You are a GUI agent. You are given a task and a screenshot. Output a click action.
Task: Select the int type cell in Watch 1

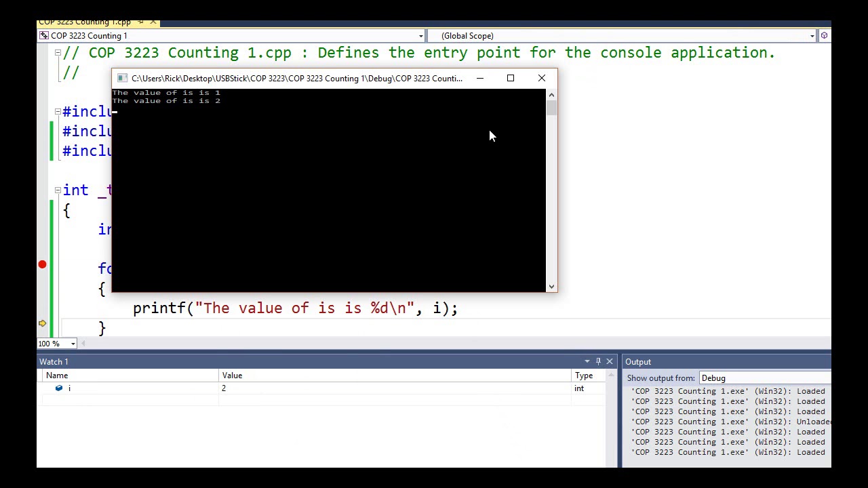(x=589, y=388)
